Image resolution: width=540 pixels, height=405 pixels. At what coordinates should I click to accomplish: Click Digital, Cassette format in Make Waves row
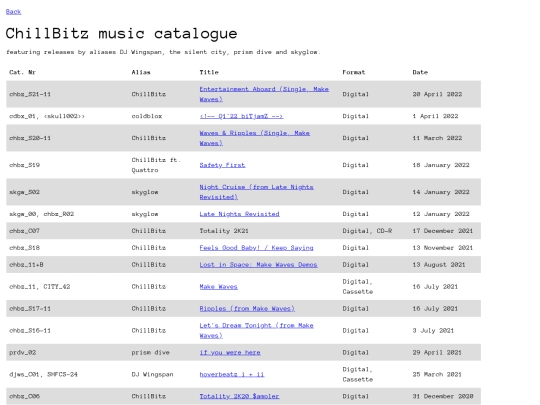pos(357,287)
